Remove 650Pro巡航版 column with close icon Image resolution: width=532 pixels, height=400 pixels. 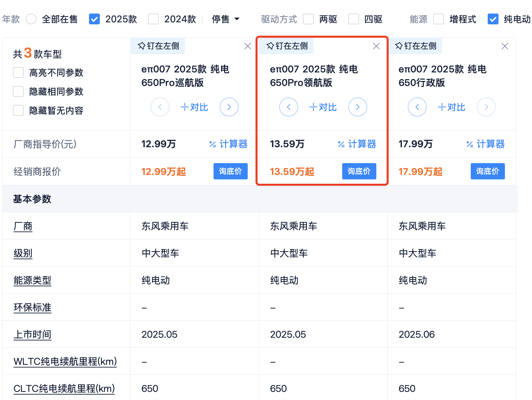tap(248, 46)
